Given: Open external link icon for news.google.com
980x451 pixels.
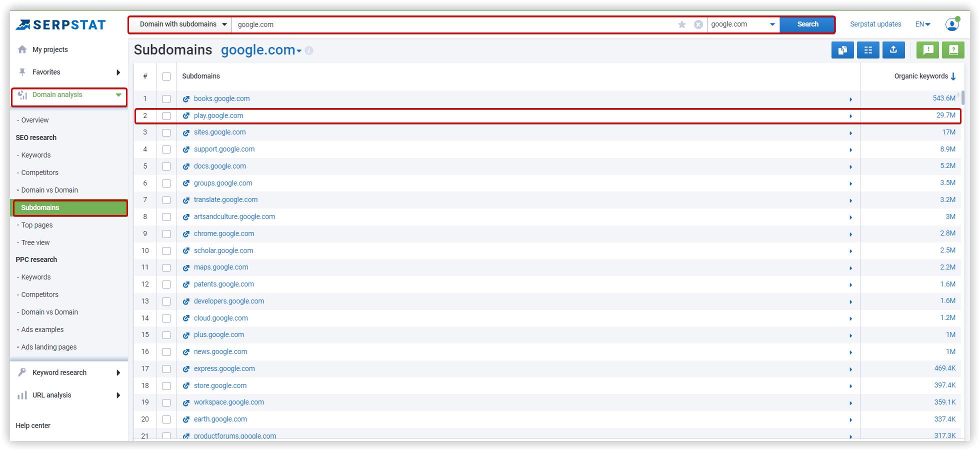Looking at the screenshot, I should (x=186, y=352).
